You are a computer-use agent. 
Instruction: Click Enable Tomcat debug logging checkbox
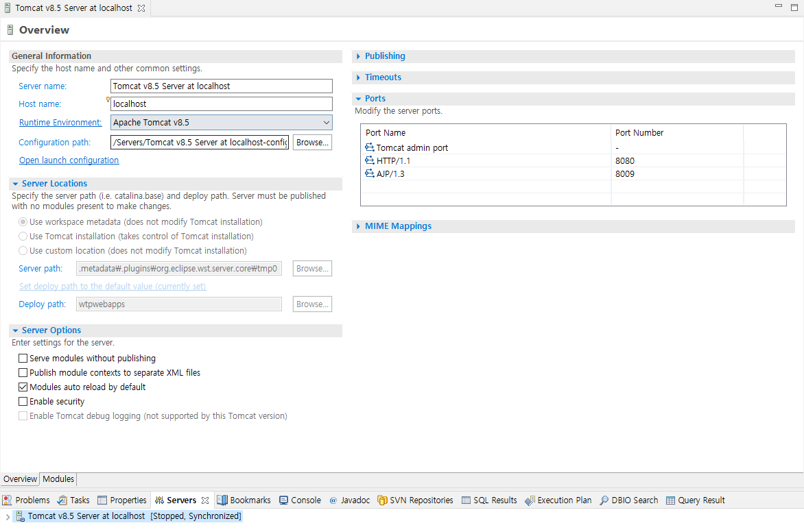(23, 415)
